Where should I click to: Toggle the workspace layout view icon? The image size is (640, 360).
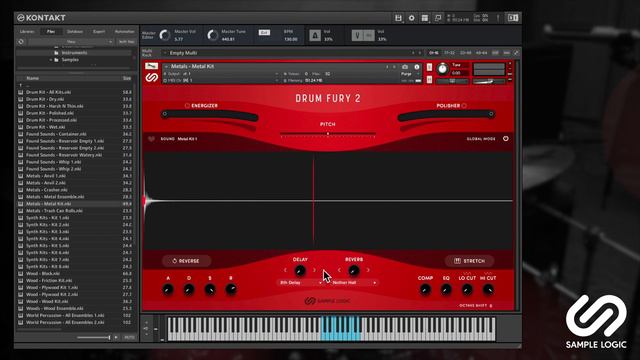point(425,18)
